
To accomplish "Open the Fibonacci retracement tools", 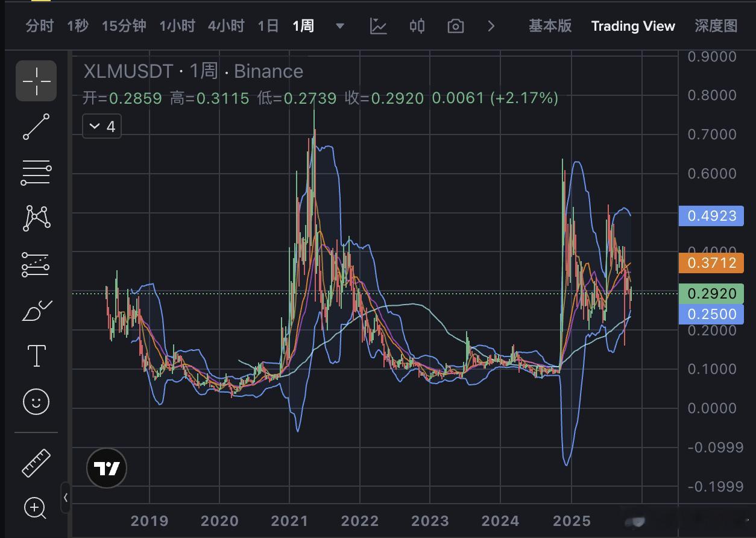I will (36, 173).
